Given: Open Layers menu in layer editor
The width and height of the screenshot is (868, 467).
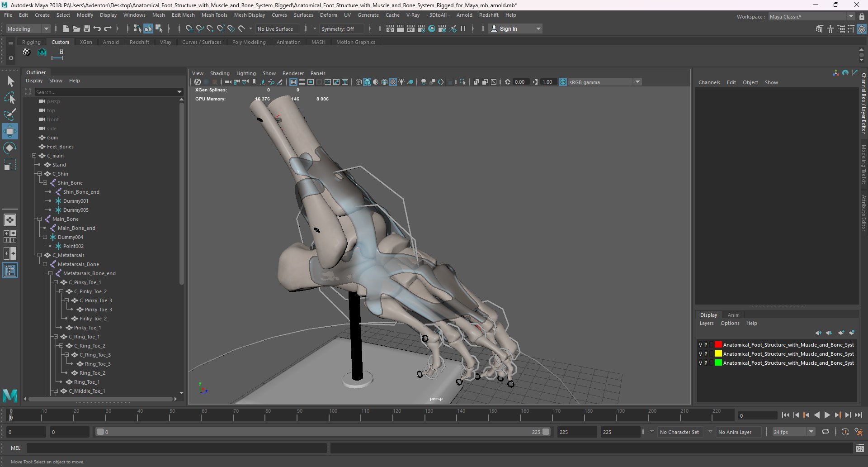Looking at the screenshot, I should (x=707, y=323).
